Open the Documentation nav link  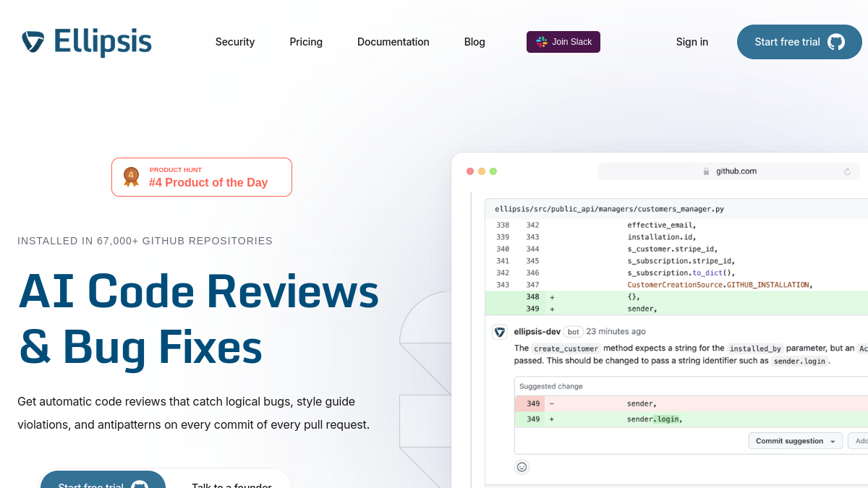pos(393,42)
